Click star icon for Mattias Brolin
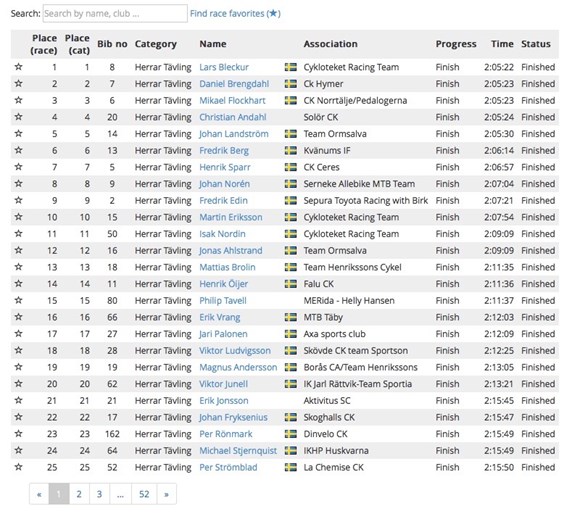This screenshot has height=514, width=580. pos(18,267)
